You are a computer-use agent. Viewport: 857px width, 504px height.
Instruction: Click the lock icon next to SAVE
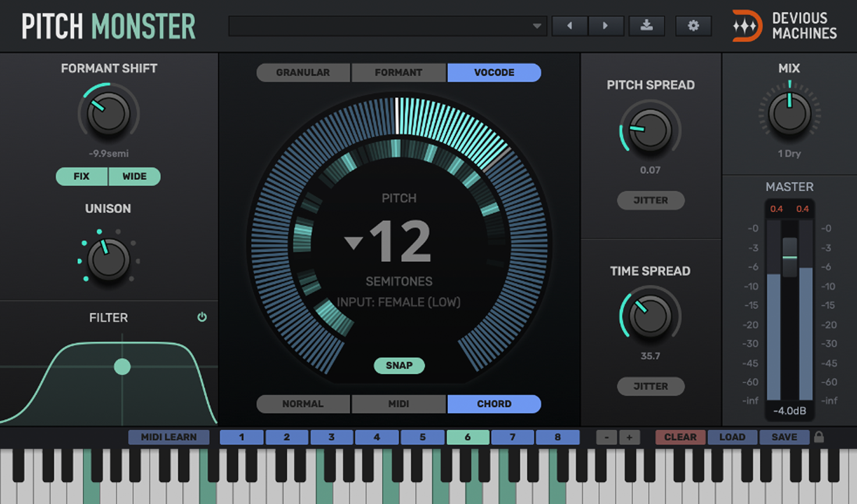point(819,437)
